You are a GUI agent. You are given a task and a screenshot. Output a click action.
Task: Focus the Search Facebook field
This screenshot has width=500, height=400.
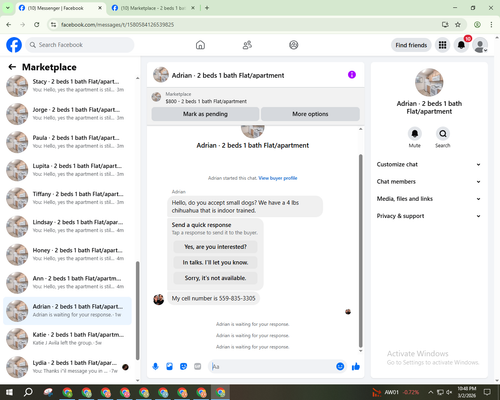(80, 45)
